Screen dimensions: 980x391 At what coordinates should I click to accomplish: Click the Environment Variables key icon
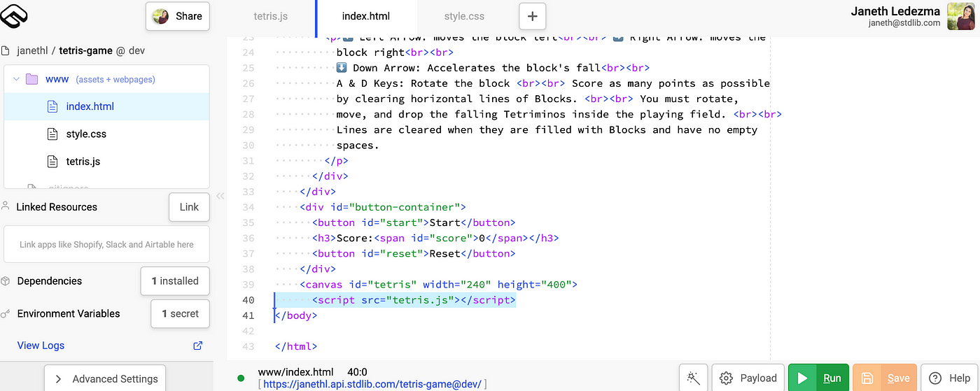click(x=6, y=314)
